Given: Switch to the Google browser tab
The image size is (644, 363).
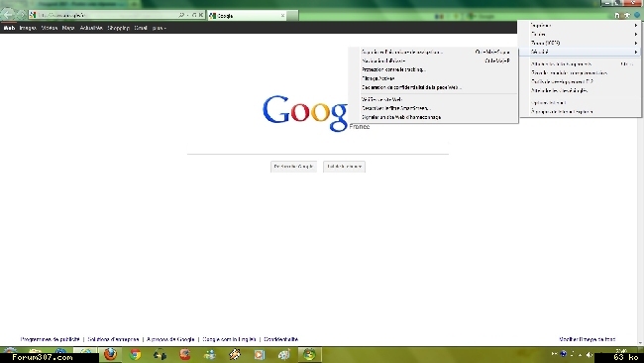Looking at the screenshot, I should [247, 16].
